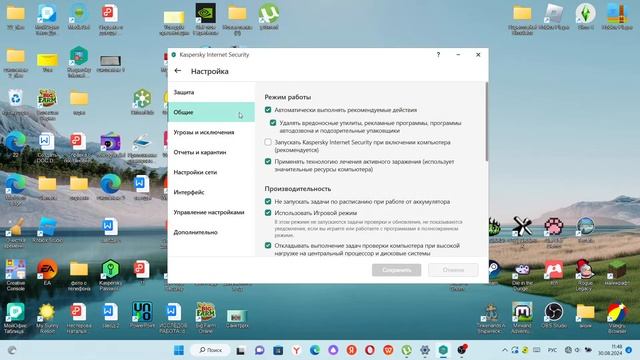640x360 pixels.
Task: Select the Общие settings section
Action: [x=211, y=112]
